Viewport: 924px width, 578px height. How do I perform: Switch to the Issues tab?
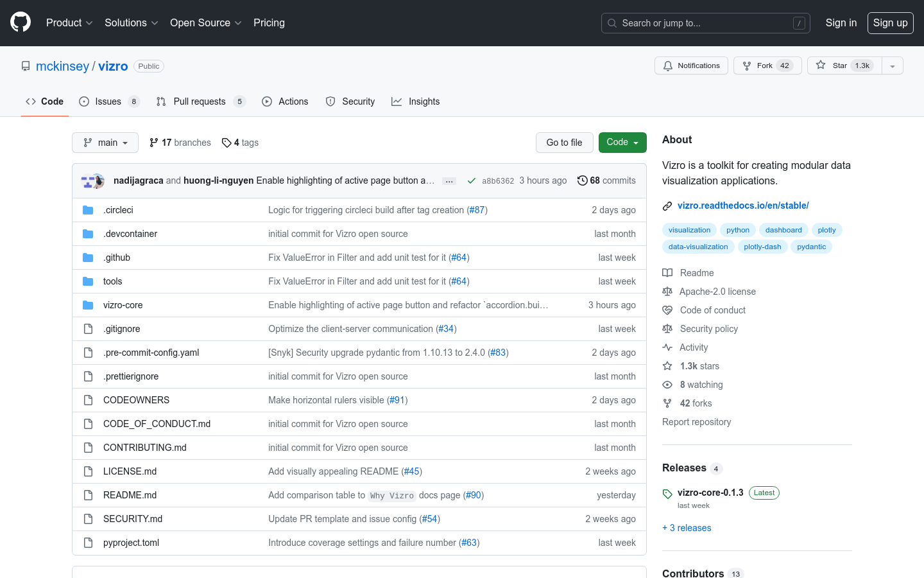point(108,101)
